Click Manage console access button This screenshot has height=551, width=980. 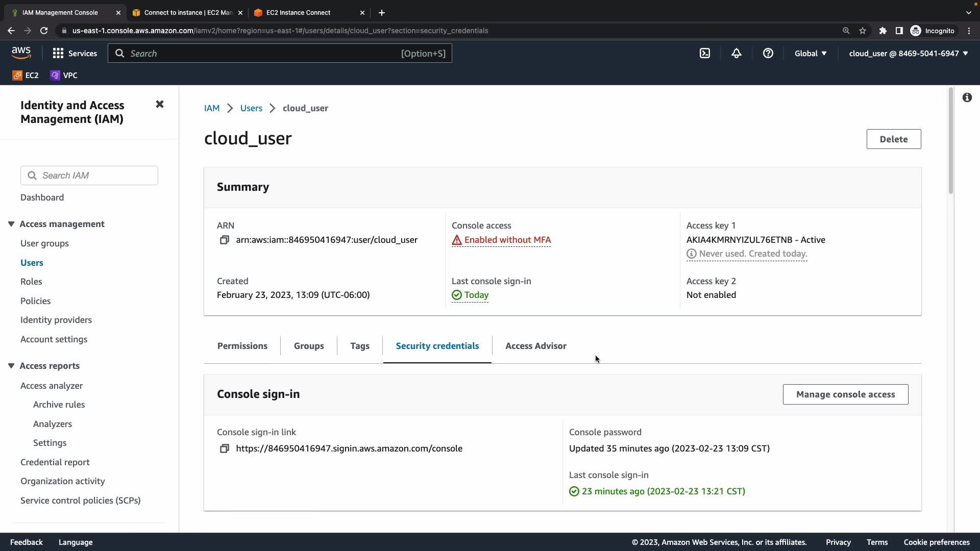(x=845, y=394)
